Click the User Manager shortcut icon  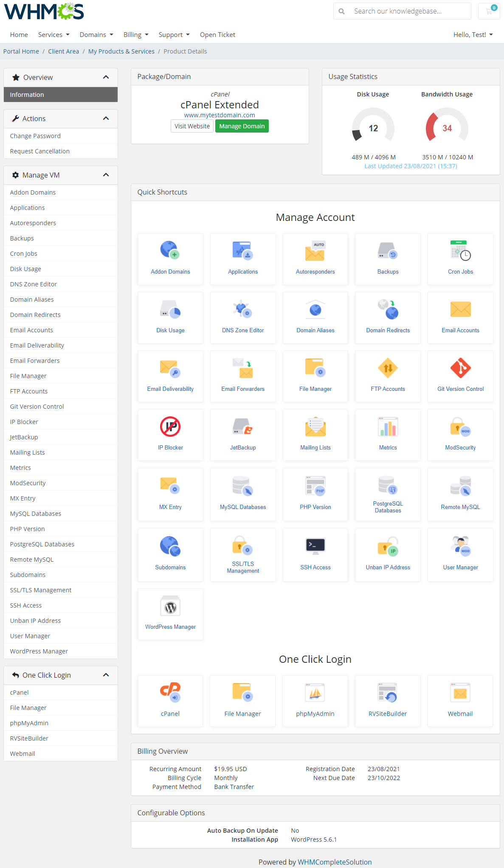coord(460,546)
